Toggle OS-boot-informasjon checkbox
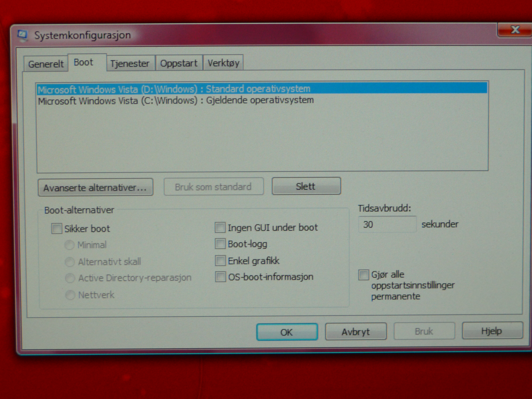Screen dimensions: 532x399 click(x=220, y=277)
